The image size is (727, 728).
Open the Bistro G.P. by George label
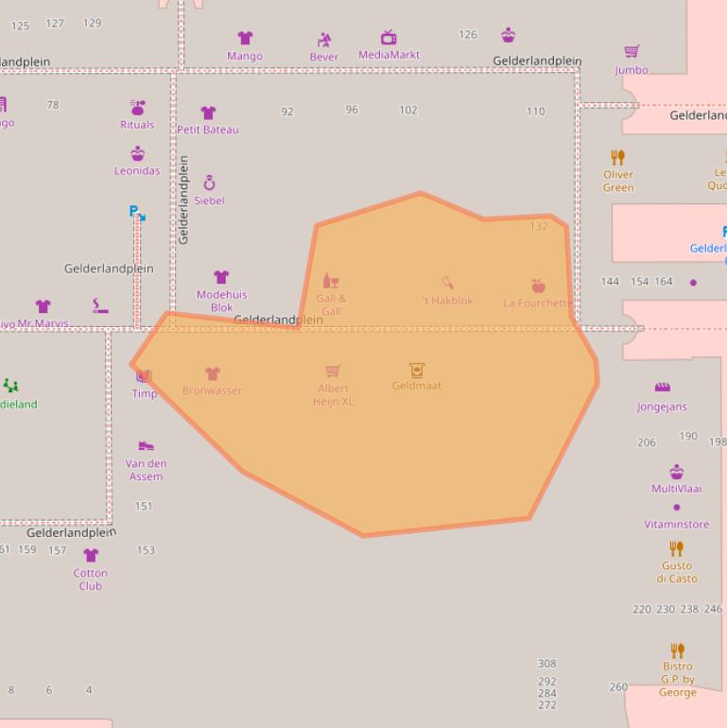pyautogui.click(x=678, y=679)
